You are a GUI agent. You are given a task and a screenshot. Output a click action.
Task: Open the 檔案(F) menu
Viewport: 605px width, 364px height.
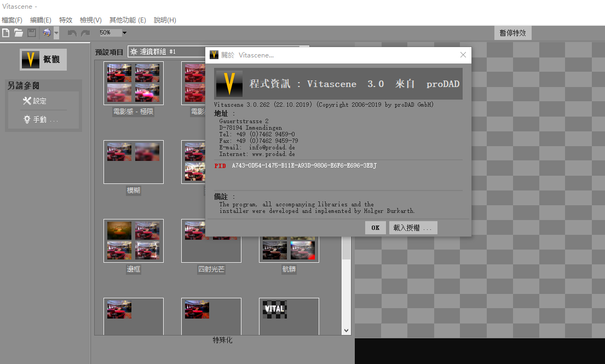[x=12, y=20]
